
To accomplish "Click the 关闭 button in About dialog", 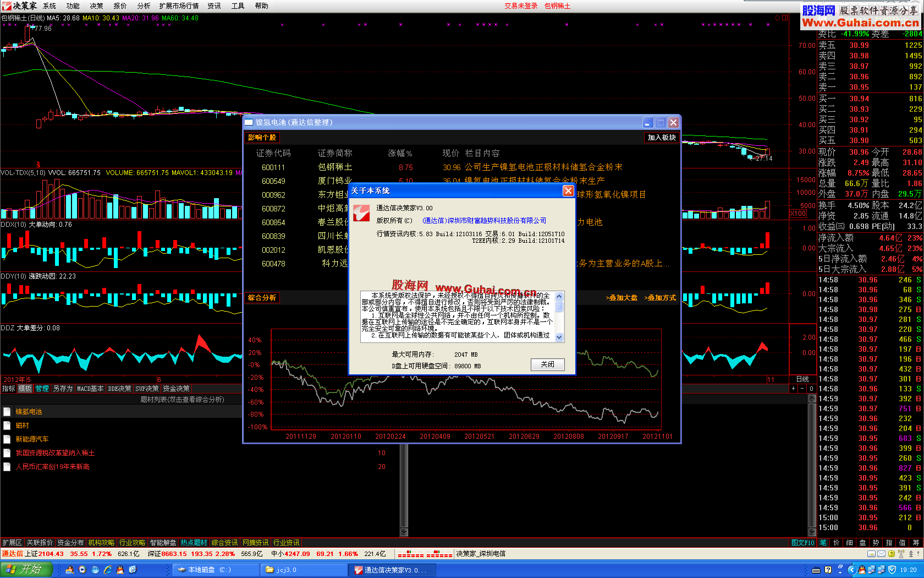I will pos(548,364).
